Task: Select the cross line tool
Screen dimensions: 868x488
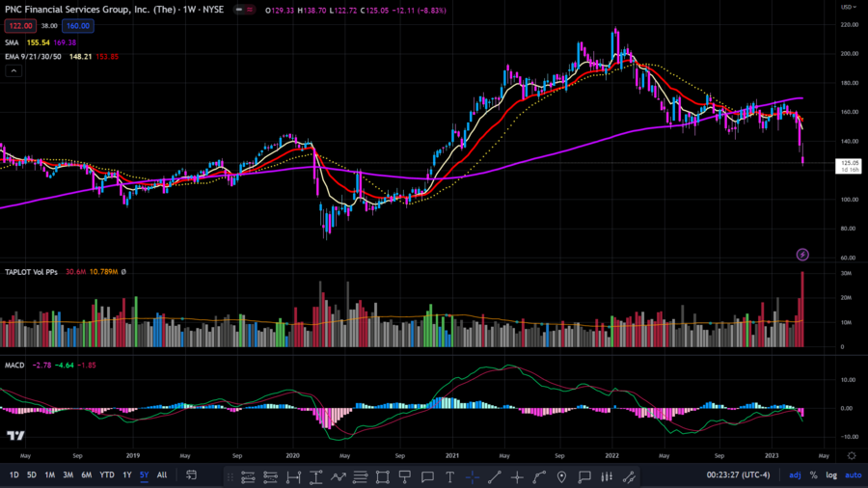Action: click(517, 477)
